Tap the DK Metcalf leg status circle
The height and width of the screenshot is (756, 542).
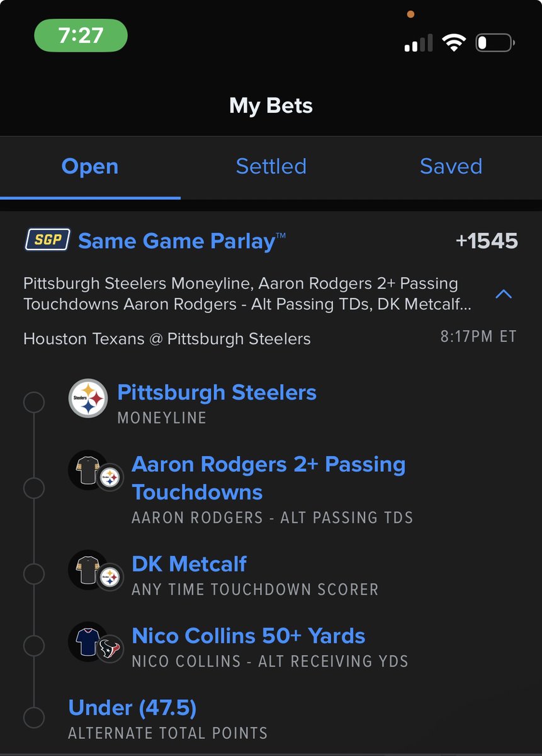34,574
